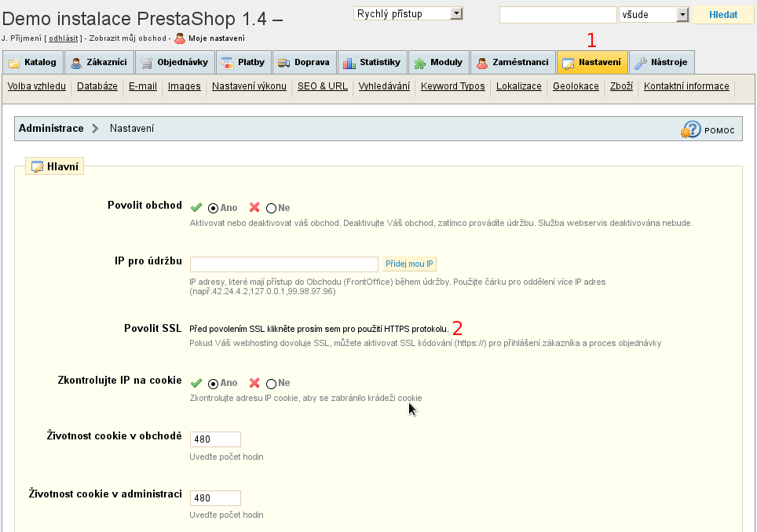Click the Zákazníci person icon

click(x=76, y=63)
